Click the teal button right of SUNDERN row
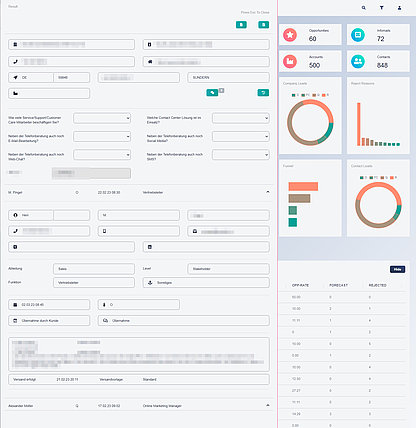 point(263,93)
